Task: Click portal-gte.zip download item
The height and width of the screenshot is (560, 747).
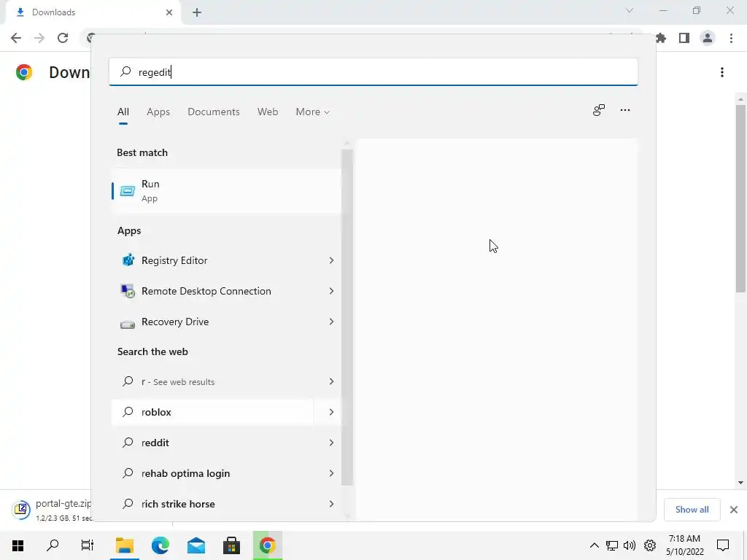Action: click(x=52, y=510)
